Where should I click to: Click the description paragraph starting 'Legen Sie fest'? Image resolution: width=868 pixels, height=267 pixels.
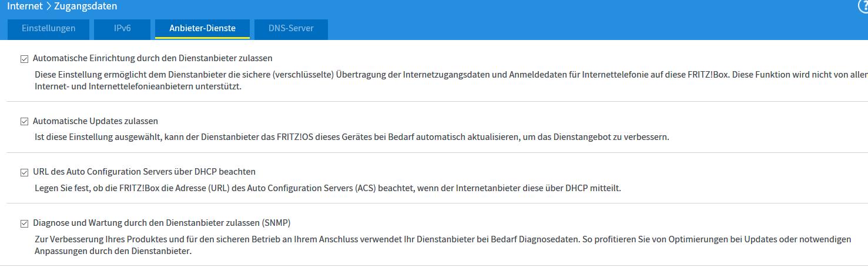coord(327,188)
